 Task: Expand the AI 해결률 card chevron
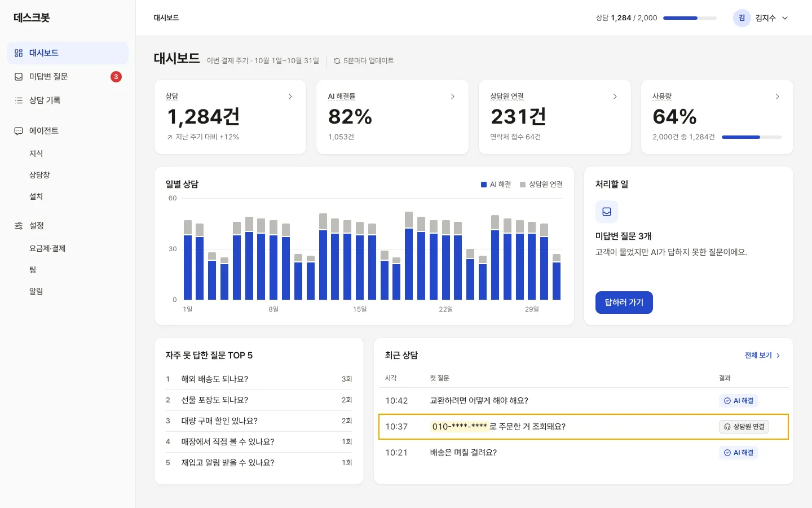pyautogui.click(x=453, y=97)
